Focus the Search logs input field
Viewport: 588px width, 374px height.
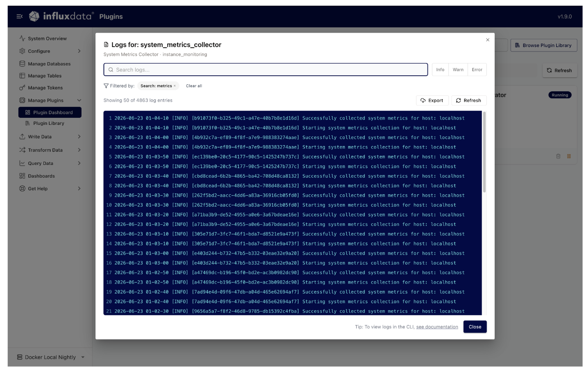[265, 70]
